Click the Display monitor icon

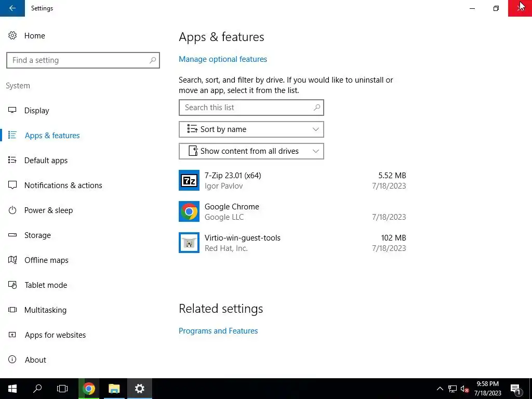12,110
